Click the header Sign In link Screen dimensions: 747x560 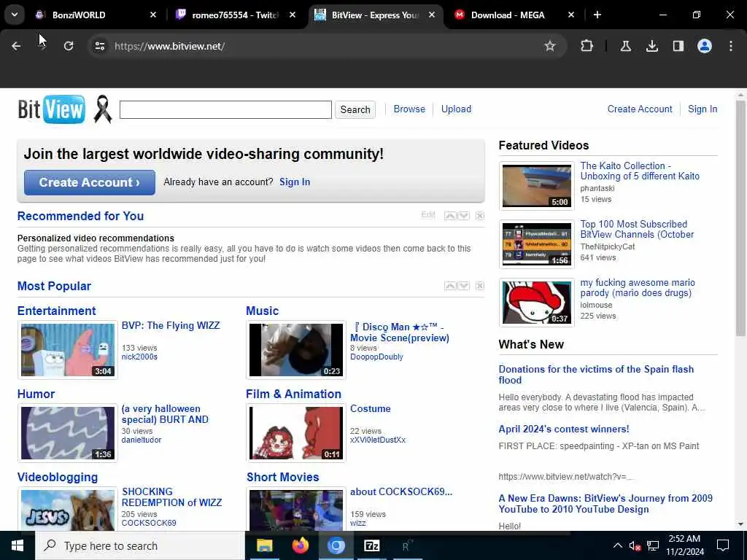point(703,109)
